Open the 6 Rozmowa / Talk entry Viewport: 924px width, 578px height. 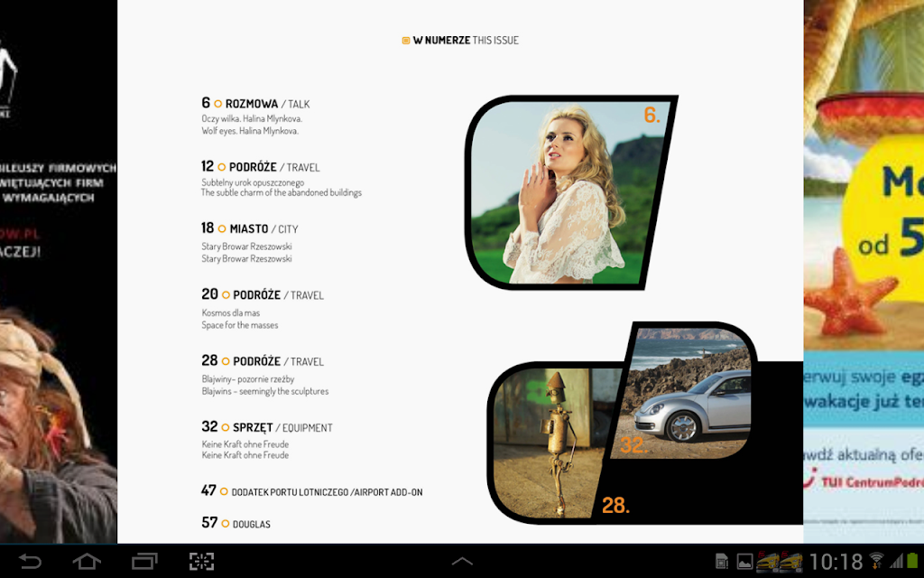(255, 117)
